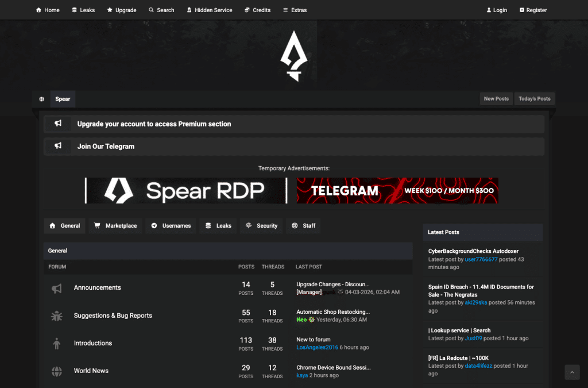Go to the Home page

(48, 10)
